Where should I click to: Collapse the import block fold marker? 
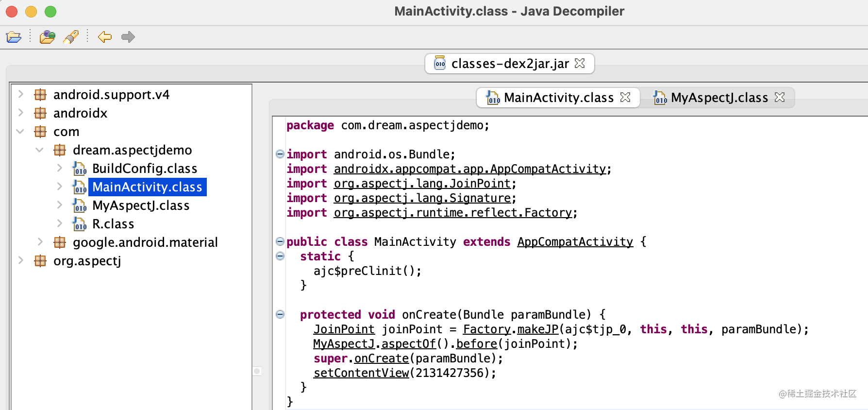(280, 154)
